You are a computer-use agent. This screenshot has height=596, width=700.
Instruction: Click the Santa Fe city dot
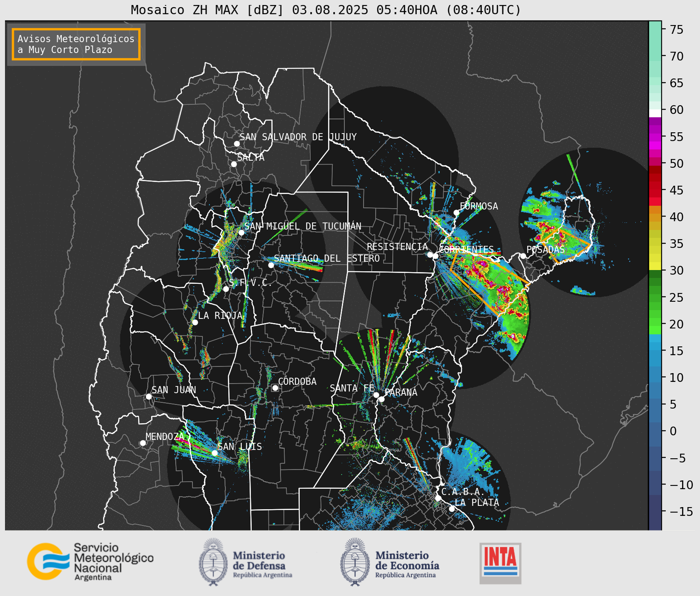pos(376,395)
